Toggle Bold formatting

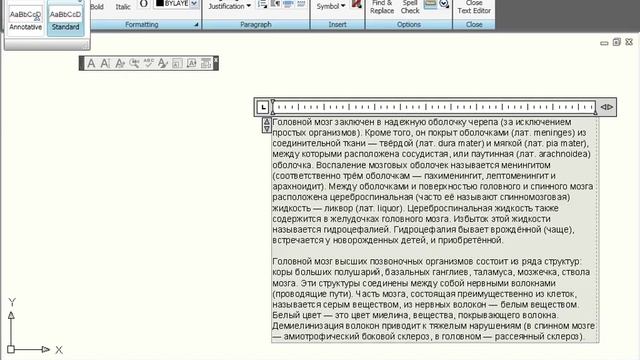pyautogui.click(x=97, y=7)
